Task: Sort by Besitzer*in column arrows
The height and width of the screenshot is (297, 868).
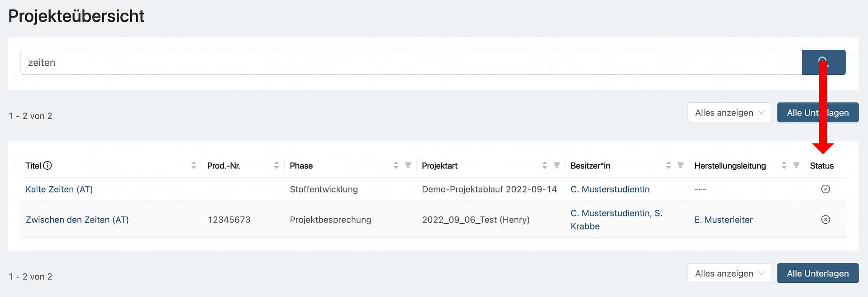Action: (668, 166)
